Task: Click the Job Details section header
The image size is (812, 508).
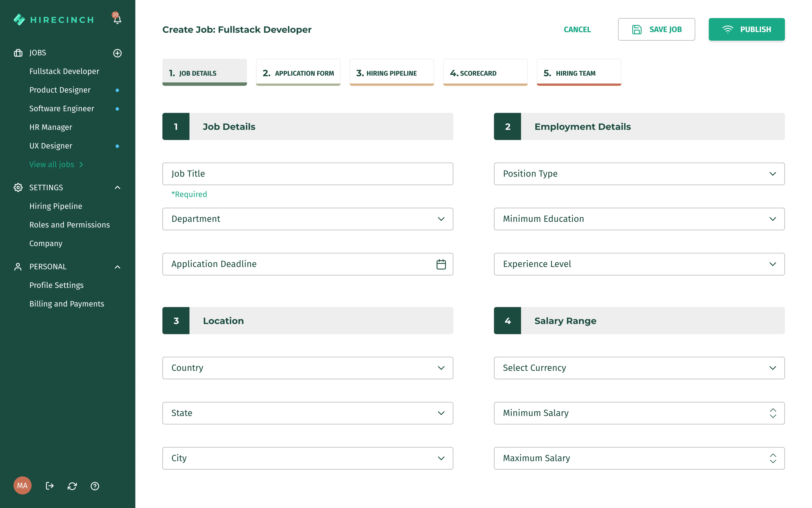Action: [x=308, y=126]
